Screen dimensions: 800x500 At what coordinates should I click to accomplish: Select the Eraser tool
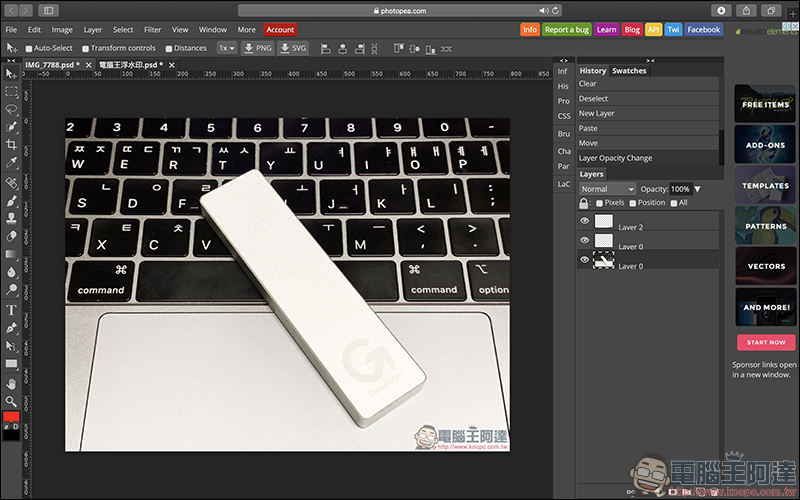[x=11, y=236]
